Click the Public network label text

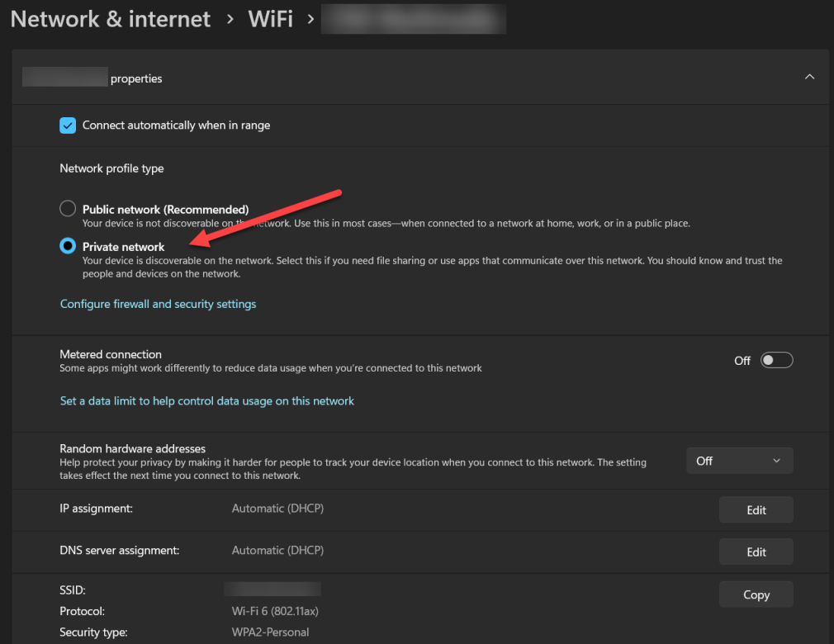165,209
